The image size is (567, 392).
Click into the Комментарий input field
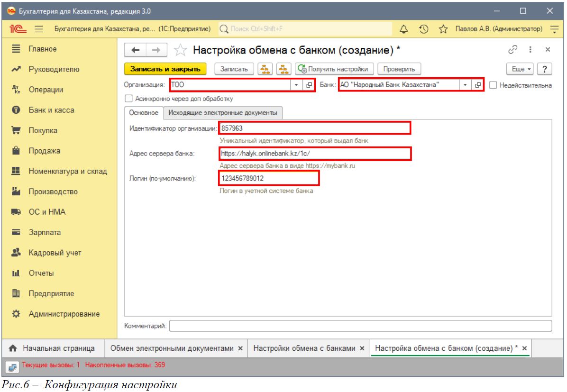[x=360, y=326]
